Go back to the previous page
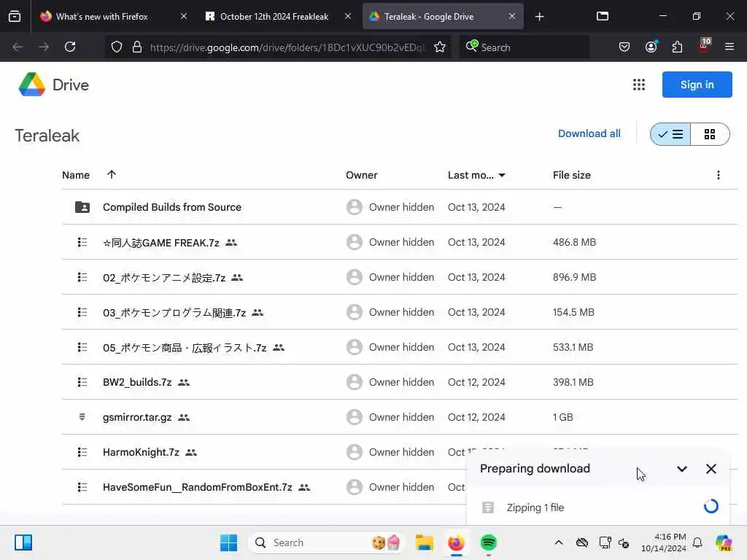747x560 pixels. click(18, 47)
